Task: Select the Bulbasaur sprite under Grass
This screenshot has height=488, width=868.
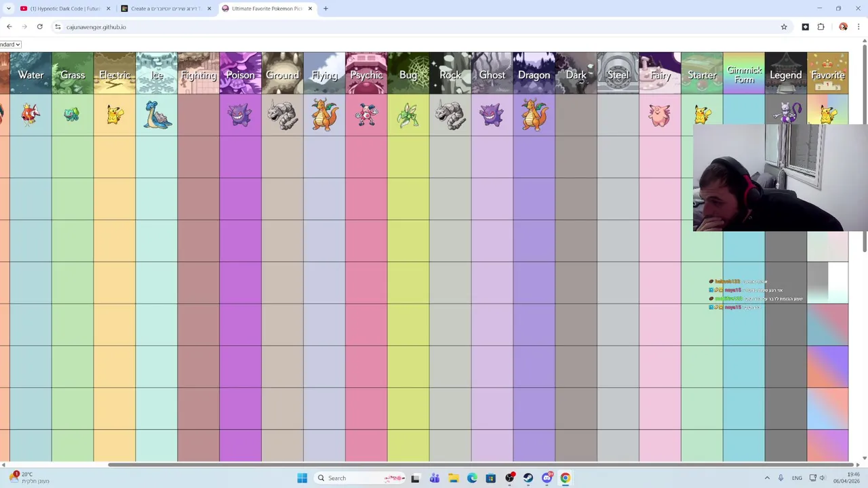Action: (x=72, y=115)
